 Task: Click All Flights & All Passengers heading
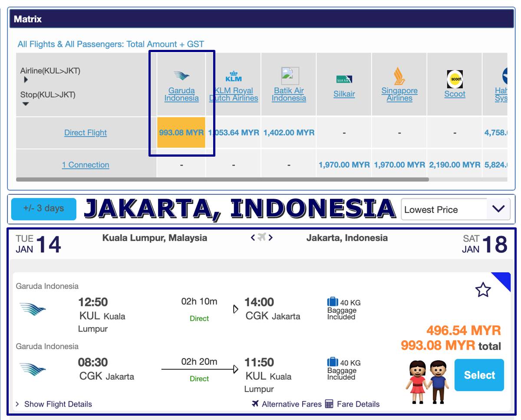click(111, 44)
